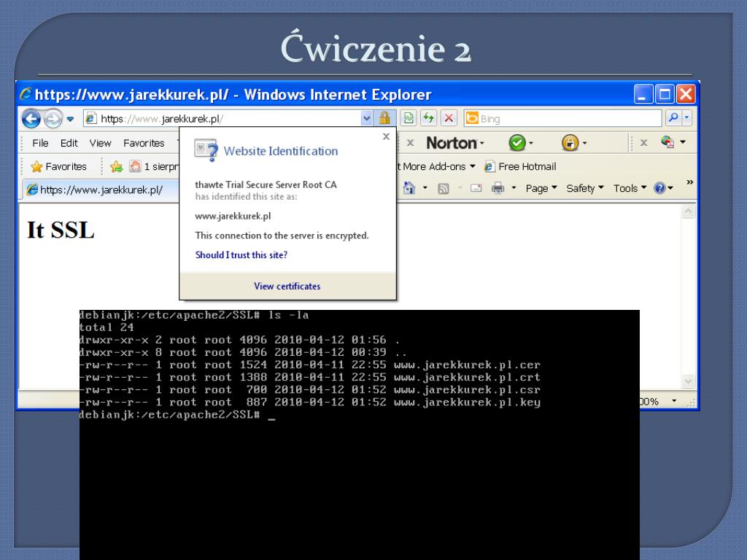747x560 pixels.
Task: Click the Compatibility View icon
Action: click(409, 118)
